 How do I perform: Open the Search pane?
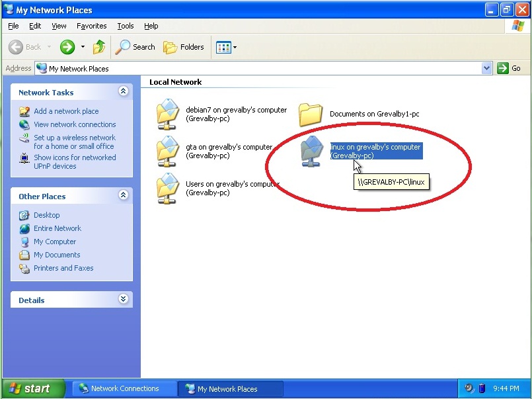[135, 47]
